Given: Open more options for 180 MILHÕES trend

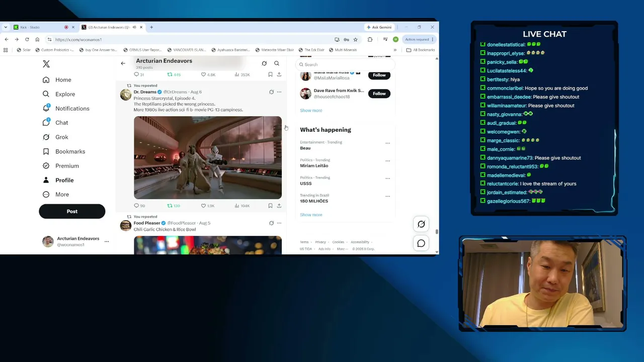Looking at the screenshot, I should point(387,196).
